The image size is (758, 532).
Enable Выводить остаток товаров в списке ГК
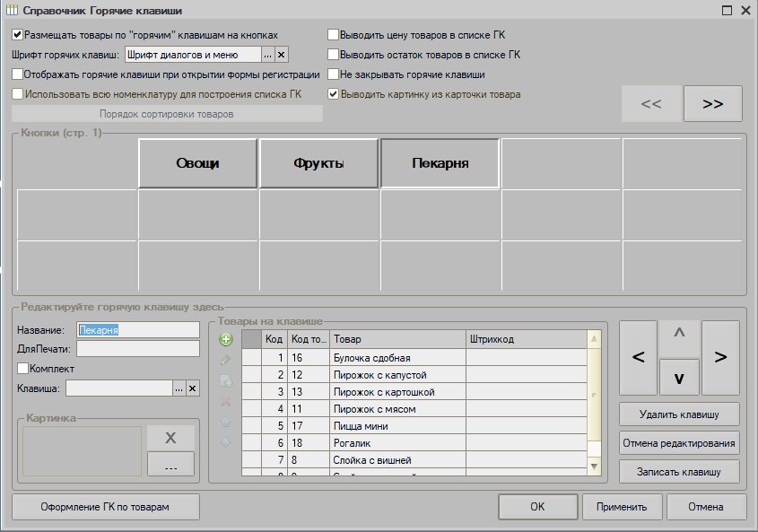(333, 55)
